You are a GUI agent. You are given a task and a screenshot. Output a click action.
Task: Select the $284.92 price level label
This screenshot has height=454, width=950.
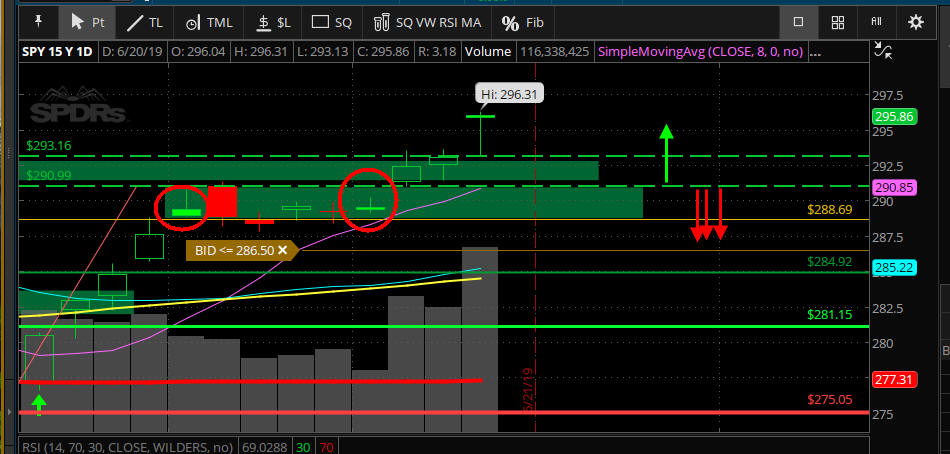(x=829, y=262)
